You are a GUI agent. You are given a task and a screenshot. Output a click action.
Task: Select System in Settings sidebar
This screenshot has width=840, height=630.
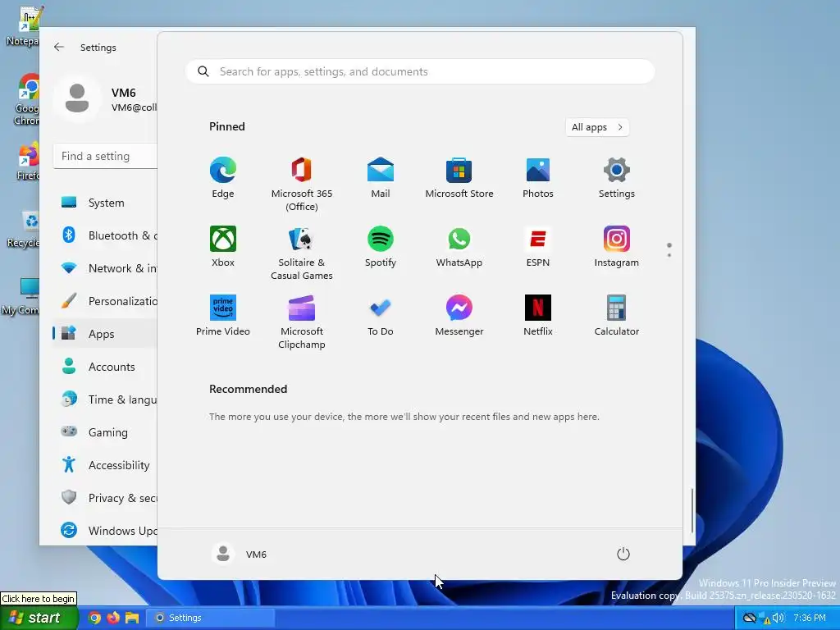tap(105, 203)
